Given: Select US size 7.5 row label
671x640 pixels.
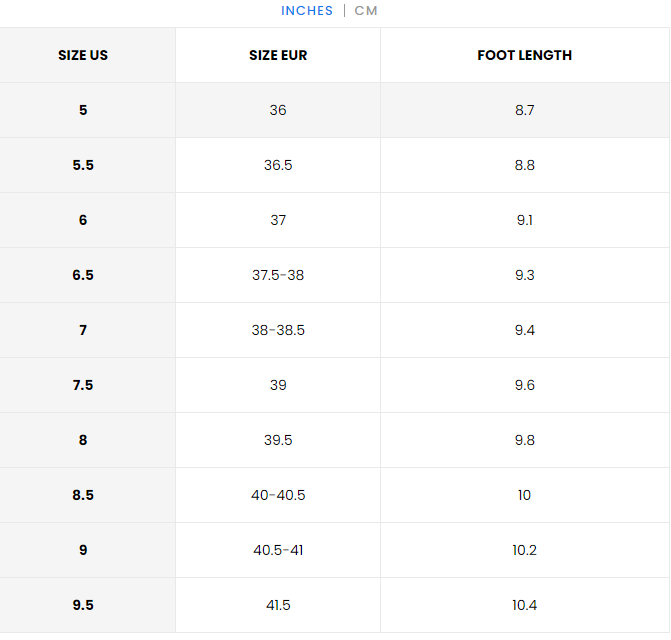Looking at the screenshot, I should click(83, 385).
